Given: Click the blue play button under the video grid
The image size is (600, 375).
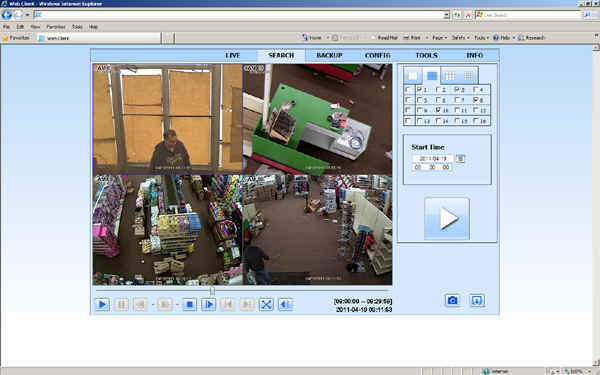Looking at the screenshot, I should point(102,305).
